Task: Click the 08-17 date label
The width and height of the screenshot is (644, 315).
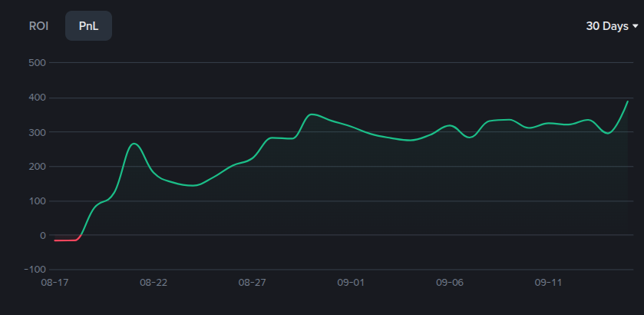Action: [54, 283]
